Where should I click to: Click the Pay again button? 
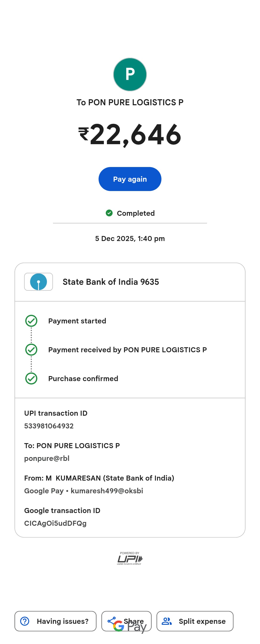tap(130, 179)
